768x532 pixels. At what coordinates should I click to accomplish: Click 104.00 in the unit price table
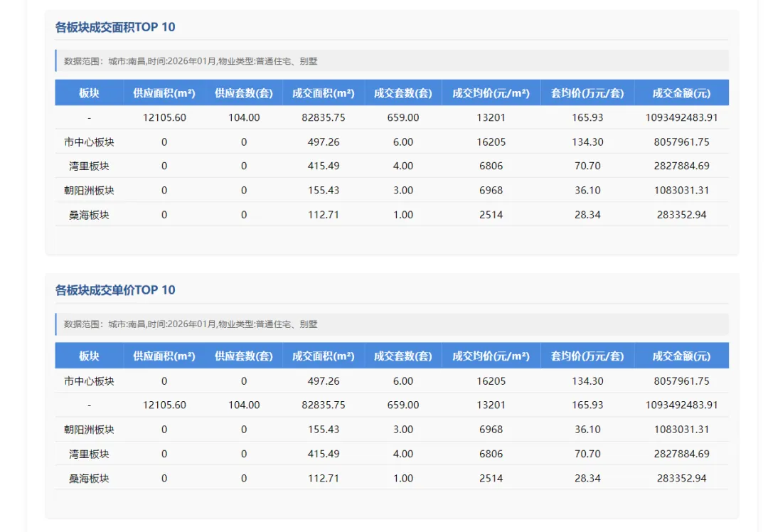point(244,405)
